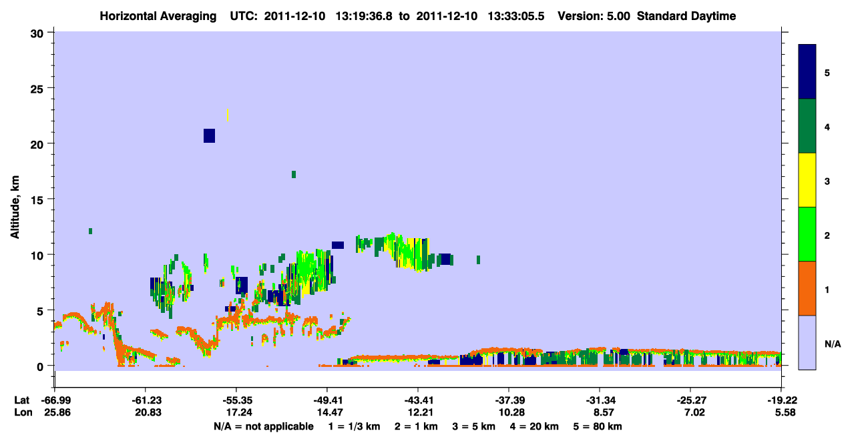Click the dark green colorbar segment labeled 4
868x445 pixels.
pos(807,126)
